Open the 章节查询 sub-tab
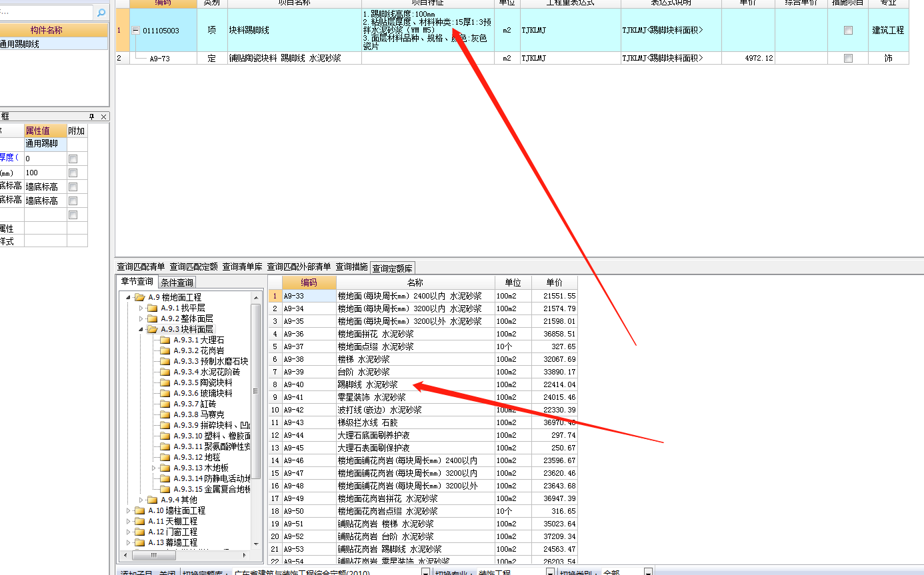Screen dimensions: 924x575 (x=137, y=282)
